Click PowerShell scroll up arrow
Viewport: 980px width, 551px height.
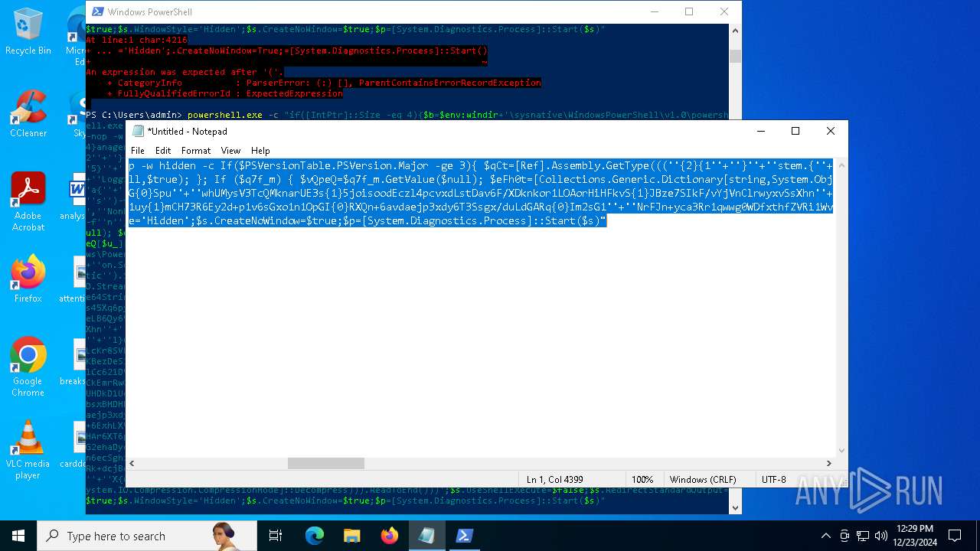[735, 31]
